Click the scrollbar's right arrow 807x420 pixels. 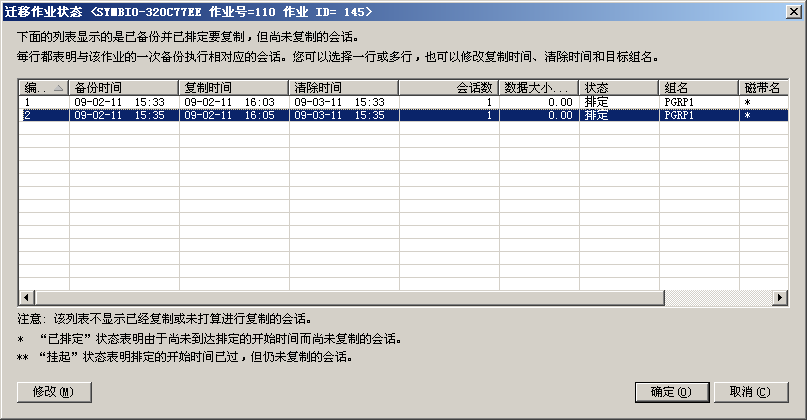click(x=780, y=297)
